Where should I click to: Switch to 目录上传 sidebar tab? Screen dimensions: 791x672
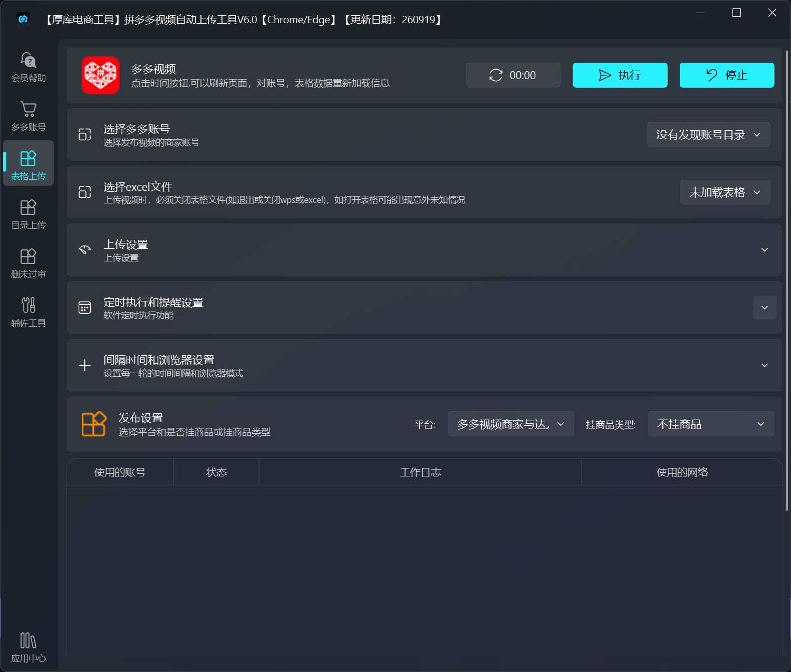(28, 214)
